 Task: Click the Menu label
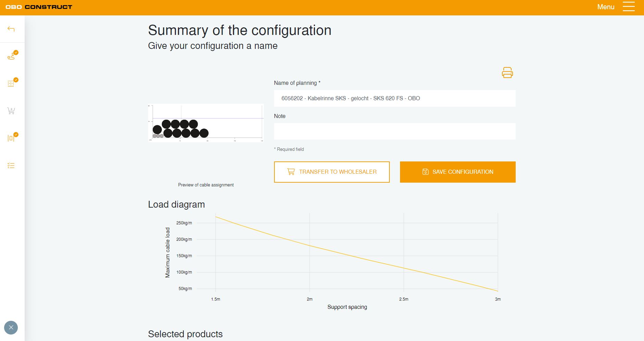click(606, 7)
